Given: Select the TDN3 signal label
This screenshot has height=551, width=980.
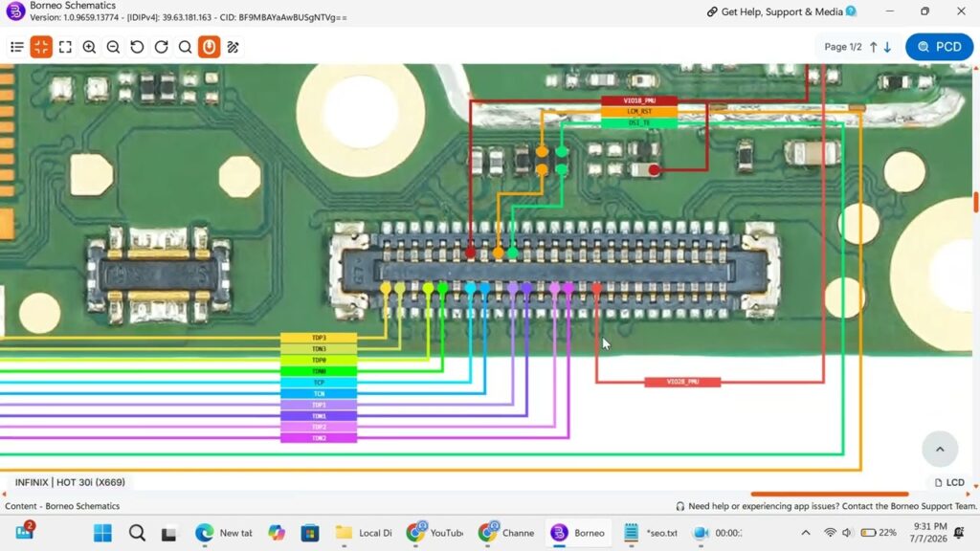Looking at the screenshot, I should pyautogui.click(x=319, y=349).
